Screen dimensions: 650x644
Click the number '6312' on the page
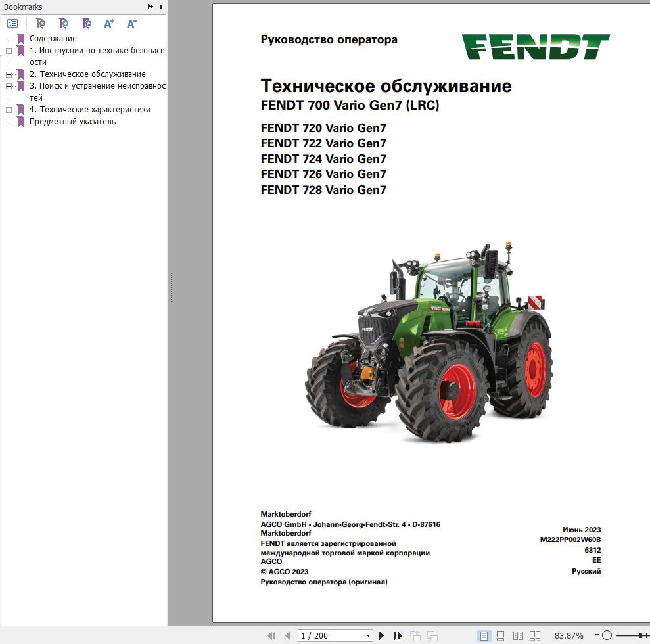tap(593, 550)
